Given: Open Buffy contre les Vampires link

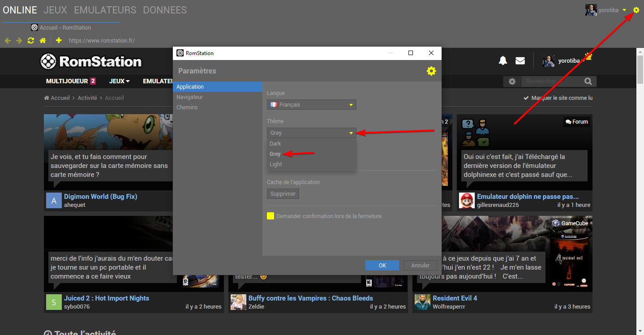Looking at the screenshot, I should [x=311, y=298].
